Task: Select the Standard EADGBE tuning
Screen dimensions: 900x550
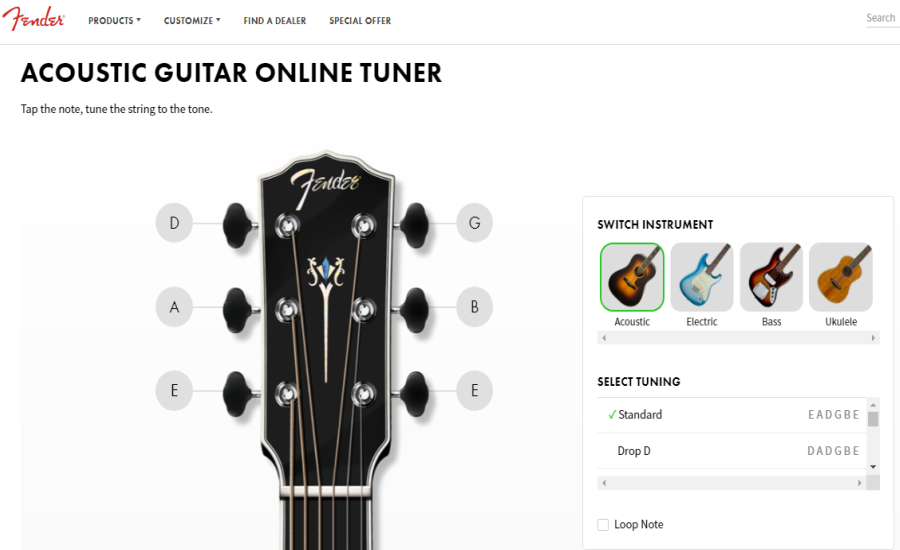Action: (x=732, y=415)
